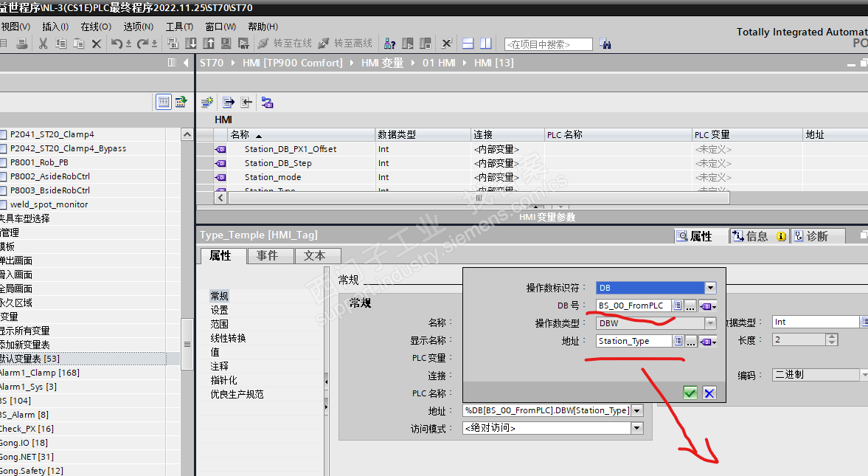
Task: Click the Accessible devices question-mark icon
Action: coord(389,44)
